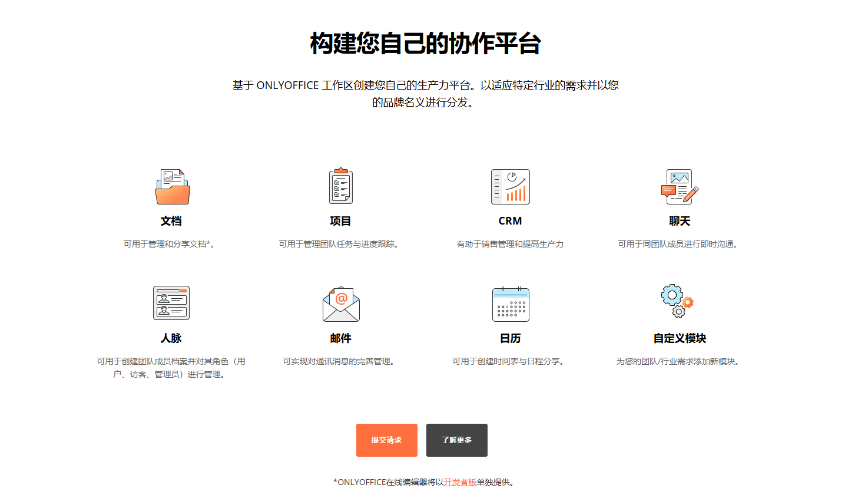Select the 自定义模块 heading
Image resolution: width=868 pixels, height=498 pixels.
click(680, 338)
